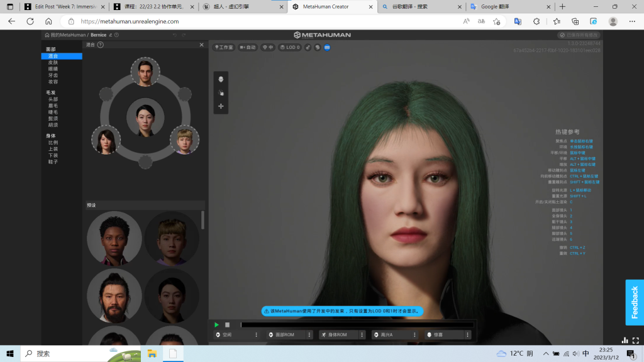Select 上装 tops category
Viewport: 644px width, 362px height.
[53, 149]
